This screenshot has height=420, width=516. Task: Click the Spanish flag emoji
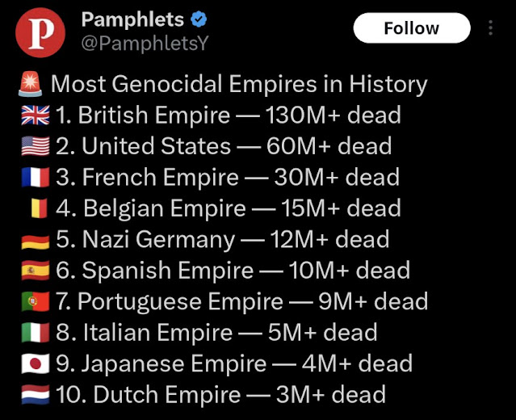[36, 271]
